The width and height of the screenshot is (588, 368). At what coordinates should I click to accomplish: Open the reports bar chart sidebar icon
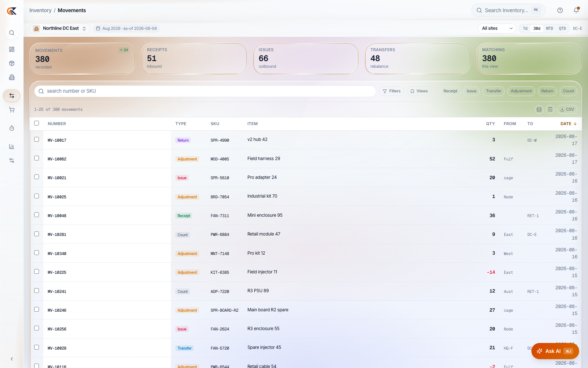pyautogui.click(x=12, y=146)
